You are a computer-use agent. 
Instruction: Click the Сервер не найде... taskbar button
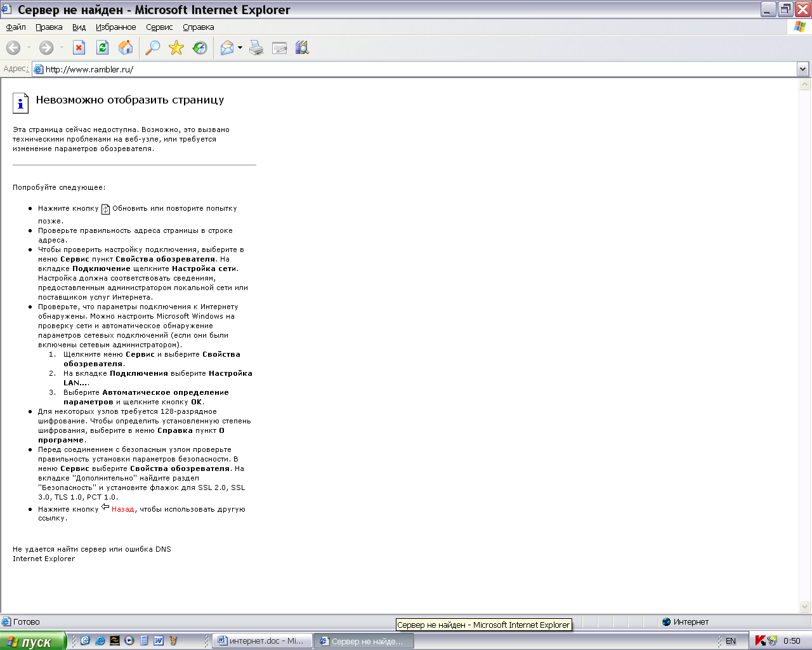coord(364,641)
